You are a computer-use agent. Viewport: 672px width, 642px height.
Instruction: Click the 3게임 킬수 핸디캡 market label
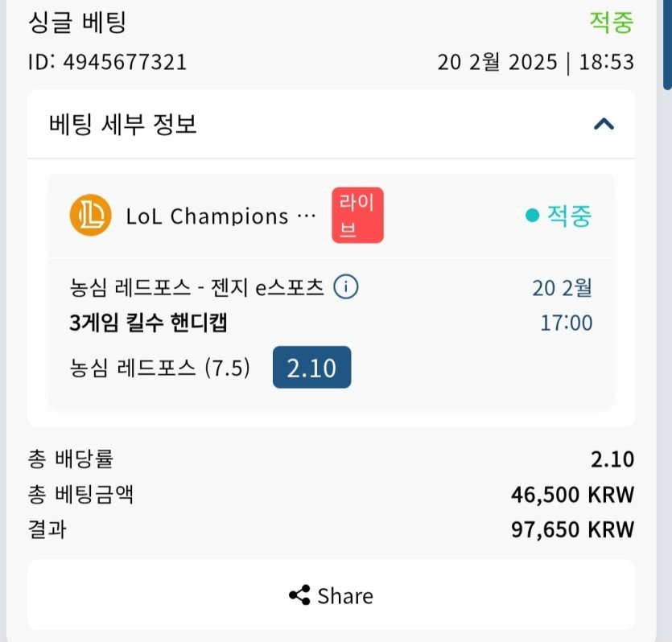(x=149, y=323)
